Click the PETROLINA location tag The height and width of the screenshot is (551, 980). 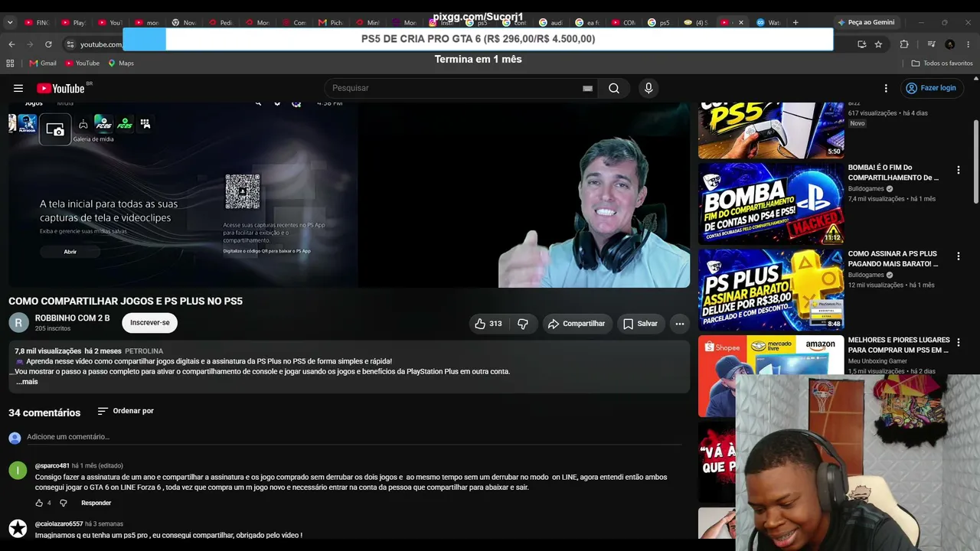144,351
